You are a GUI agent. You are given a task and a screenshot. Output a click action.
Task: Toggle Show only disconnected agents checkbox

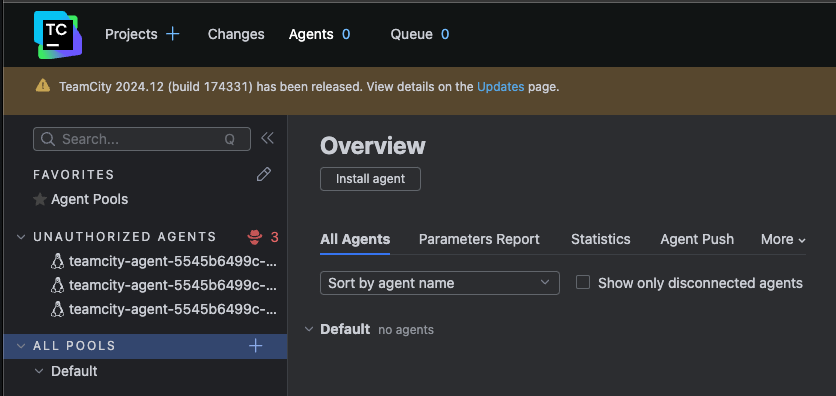[583, 282]
